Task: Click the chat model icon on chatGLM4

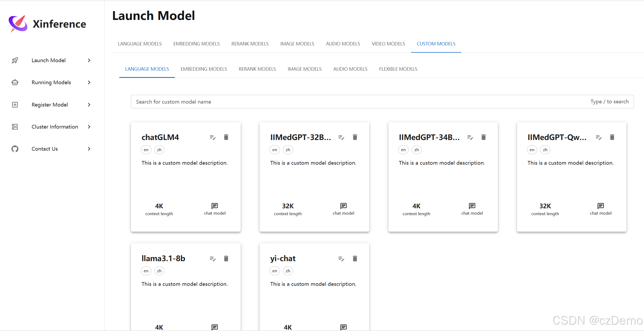Action: [x=215, y=206]
